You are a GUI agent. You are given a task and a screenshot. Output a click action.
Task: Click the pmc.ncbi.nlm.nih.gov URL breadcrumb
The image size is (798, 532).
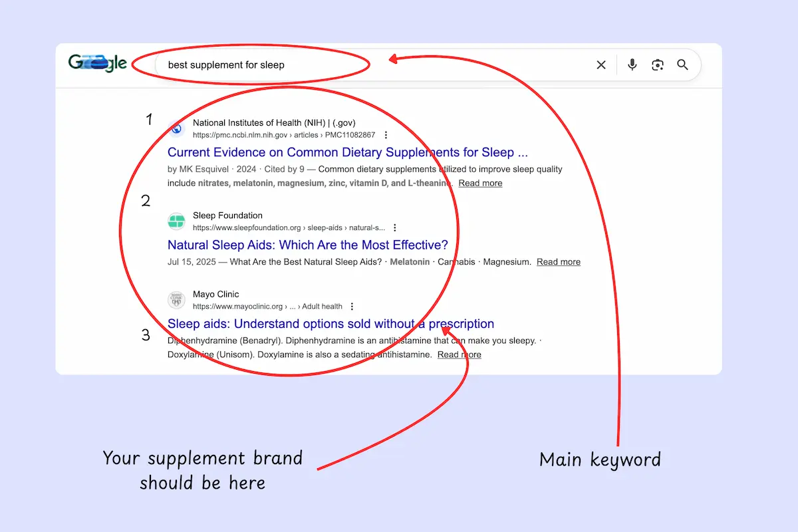[x=283, y=135]
